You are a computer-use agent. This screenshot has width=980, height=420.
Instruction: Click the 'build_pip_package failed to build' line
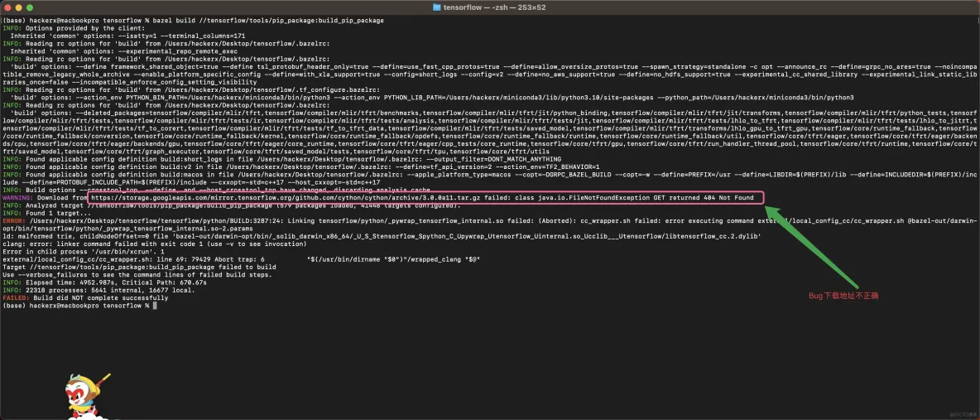pyautogui.click(x=139, y=266)
